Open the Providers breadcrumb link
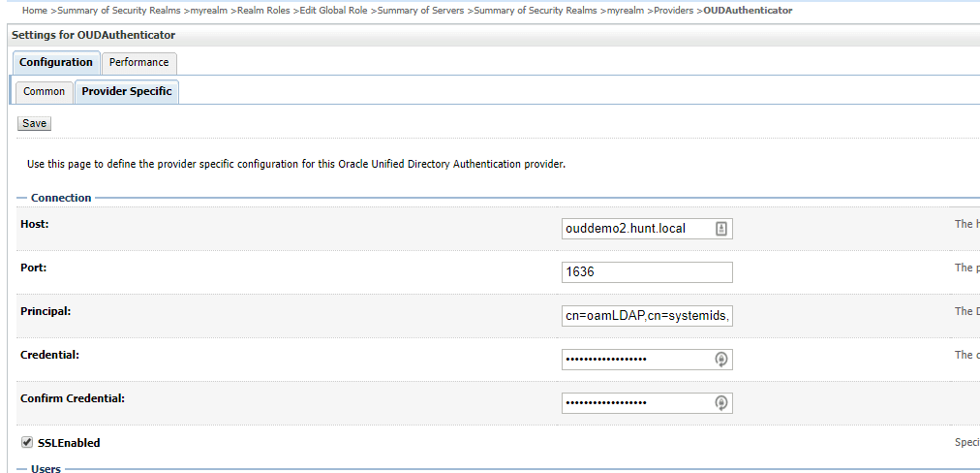980x473 pixels. pos(672,11)
